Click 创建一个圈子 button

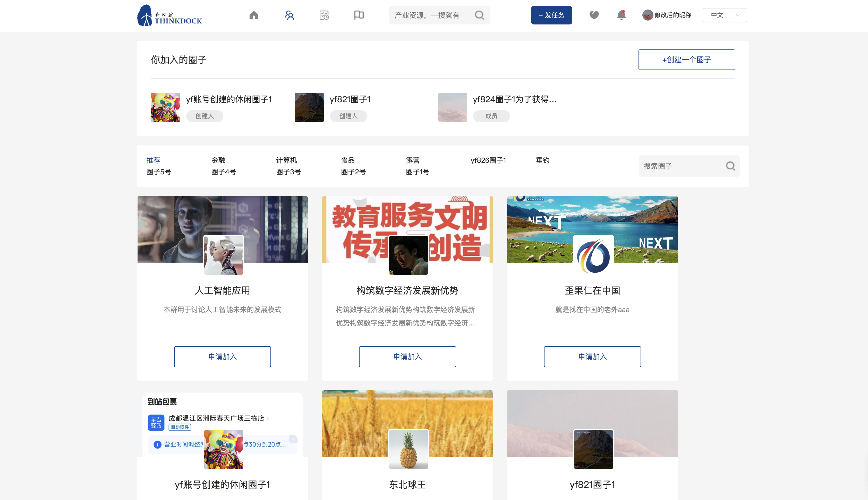point(686,60)
